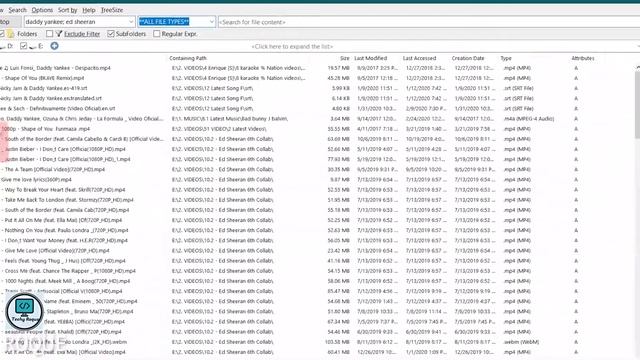Click the 'Search for file content' field
The height and width of the screenshot is (360, 640).
point(429,22)
